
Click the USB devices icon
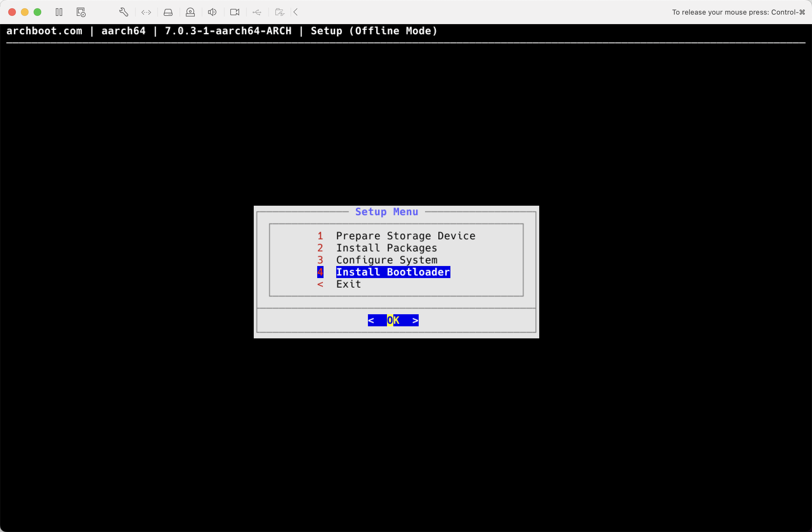pyautogui.click(x=257, y=12)
